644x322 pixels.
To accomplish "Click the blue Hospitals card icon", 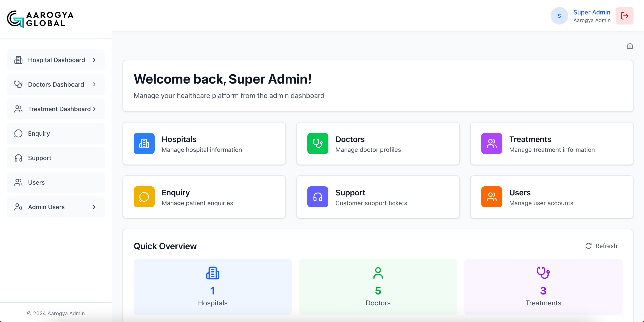I will pos(144,143).
